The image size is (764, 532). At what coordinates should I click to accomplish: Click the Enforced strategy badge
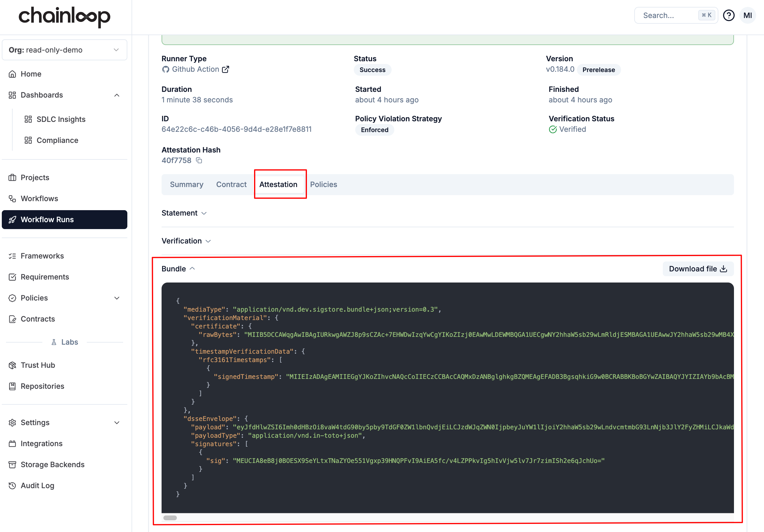(374, 130)
